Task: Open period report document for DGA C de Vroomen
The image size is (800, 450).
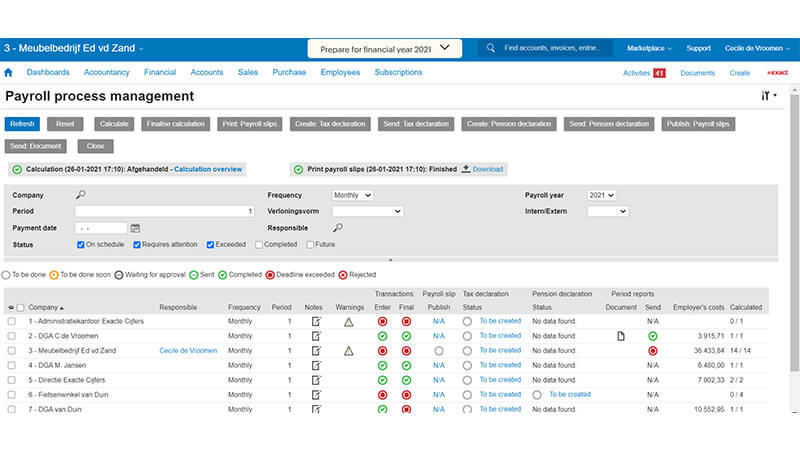Action: coord(620,336)
